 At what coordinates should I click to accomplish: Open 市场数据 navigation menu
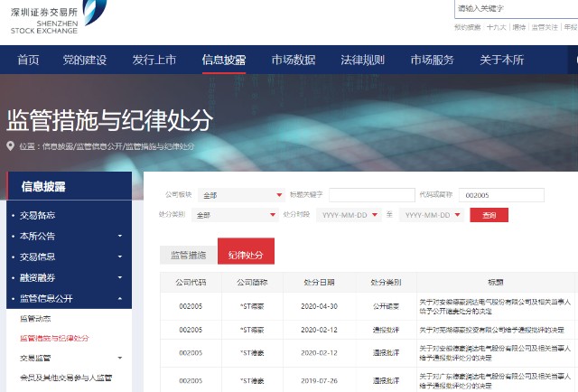[x=294, y=60]
